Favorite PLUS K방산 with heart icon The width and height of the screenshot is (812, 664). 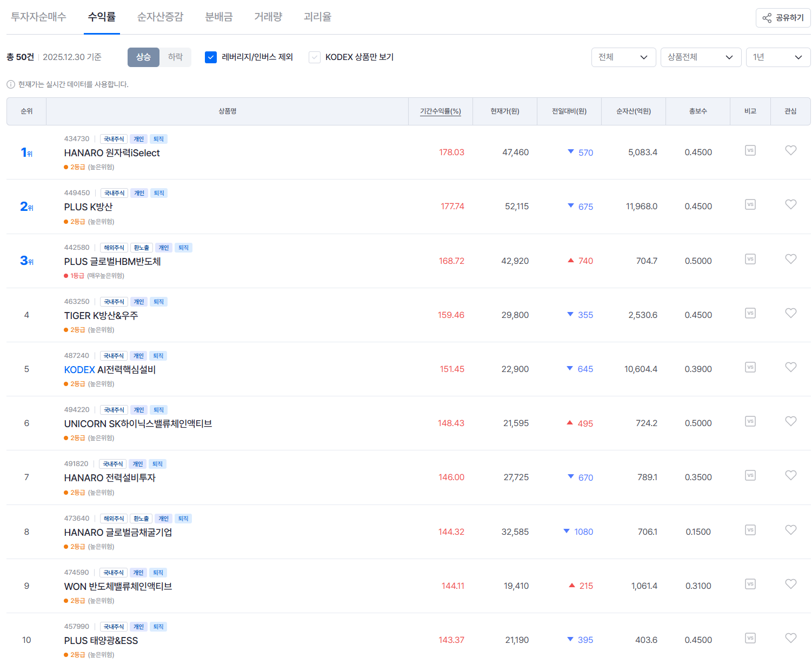tap(790, 204)
